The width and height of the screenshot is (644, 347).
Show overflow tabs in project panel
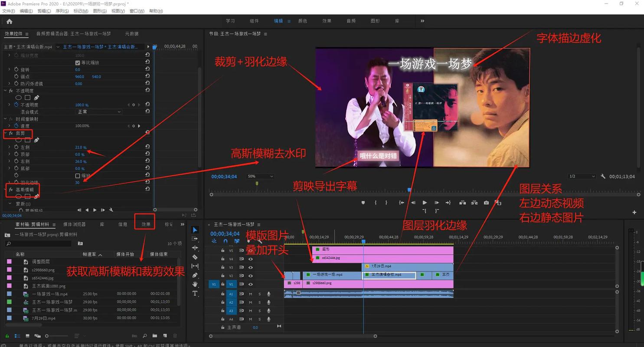pyautogui.click(x=183, y=224)
